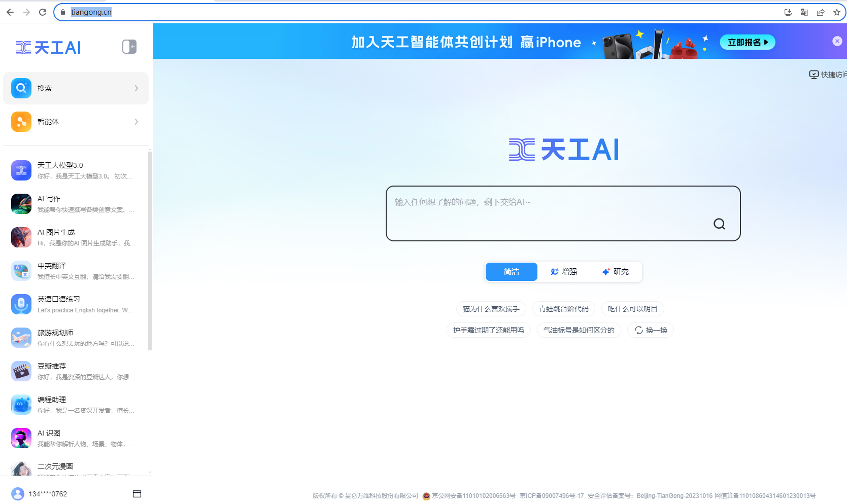Click the 天工AI logo in sidebar
Viewport: 847px width, 504px height.
(x=48, y=48)
